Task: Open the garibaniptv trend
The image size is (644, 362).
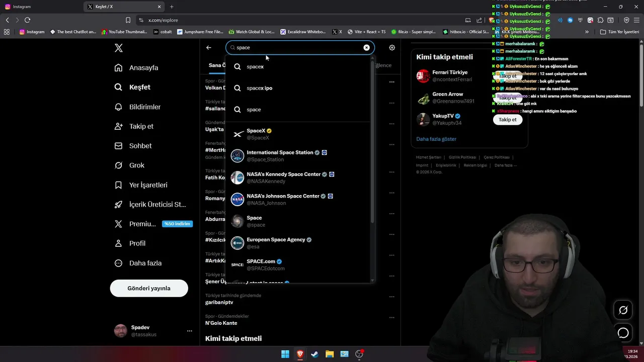Action: tap(219, 302)
